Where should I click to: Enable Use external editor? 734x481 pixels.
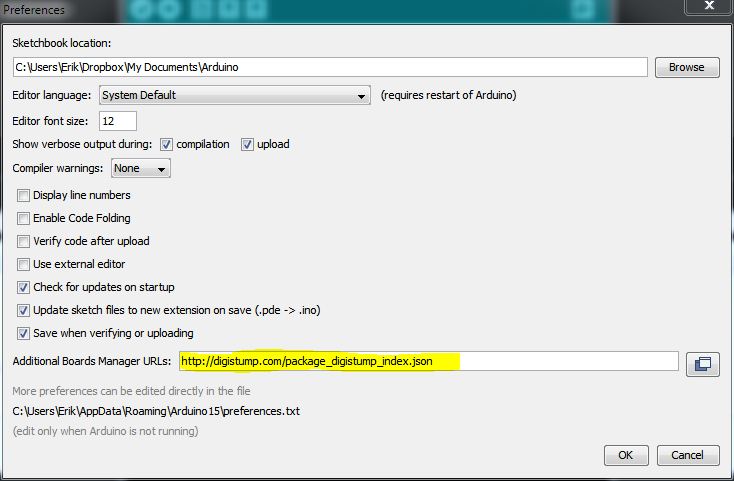(23, 264)
